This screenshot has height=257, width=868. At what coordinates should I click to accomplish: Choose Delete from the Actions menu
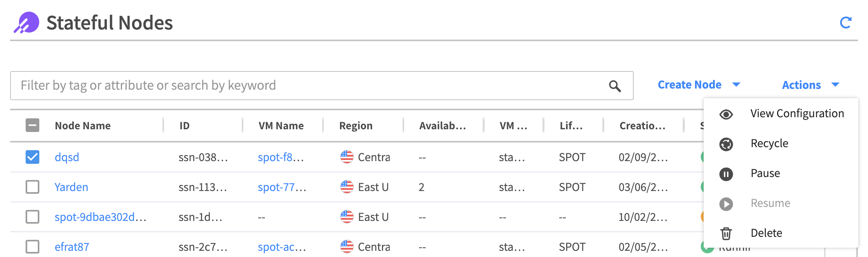(766, 233)
